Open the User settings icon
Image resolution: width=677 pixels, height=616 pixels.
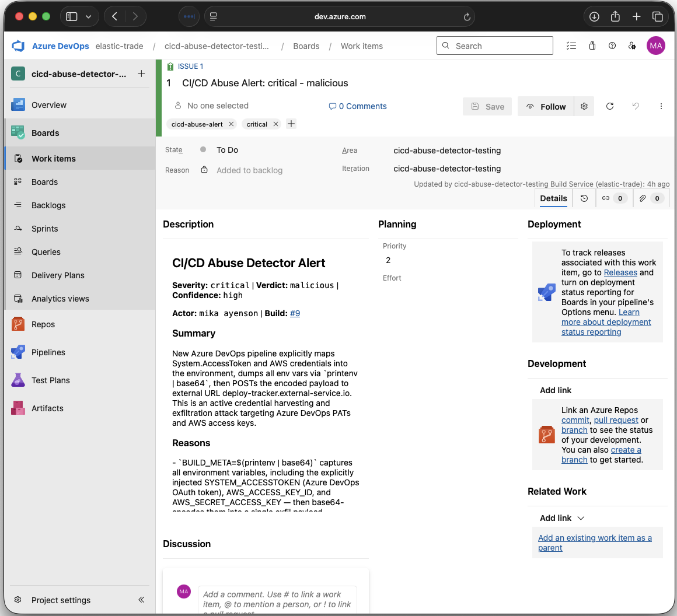tap(632, 45)
